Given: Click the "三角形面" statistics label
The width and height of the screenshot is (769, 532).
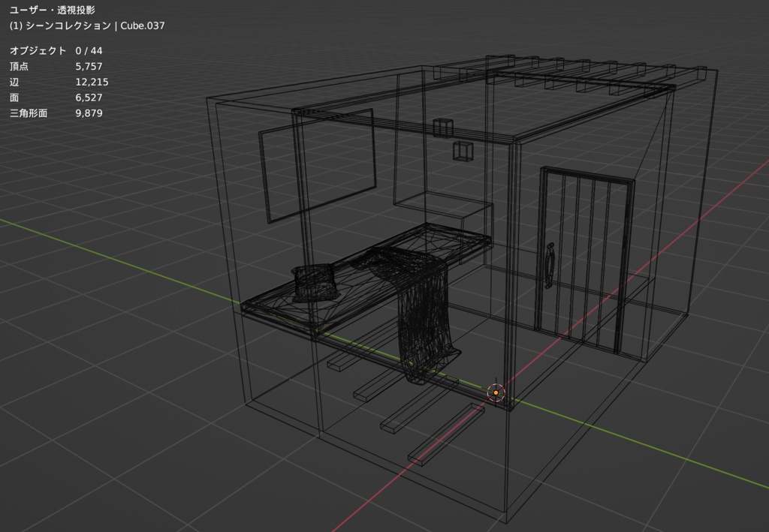Looking at the screenshot, I should [29, 113].
